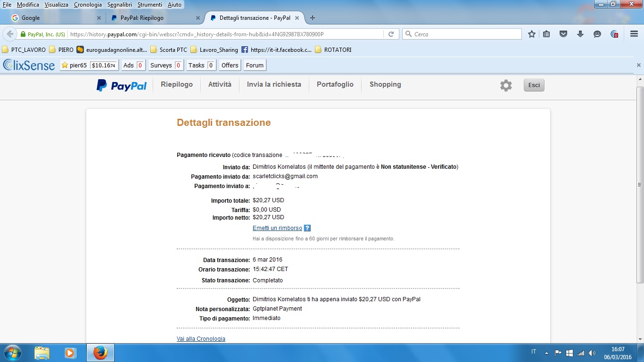The image size is (644, 362).
Task: Open the downloads arrow icon
Action: click(x=580, y=34)
